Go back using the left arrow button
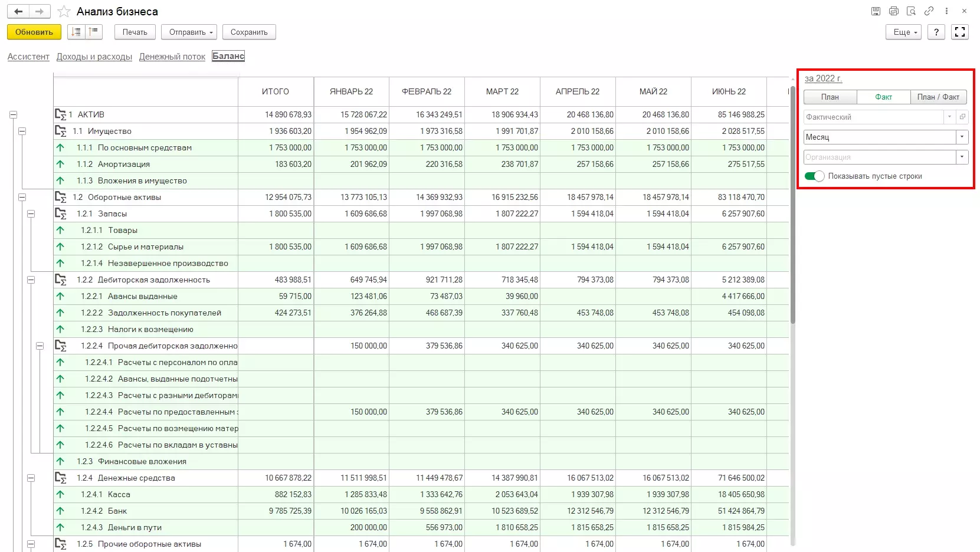This screenshot has height=552, width=980. [x=18, y=11]
